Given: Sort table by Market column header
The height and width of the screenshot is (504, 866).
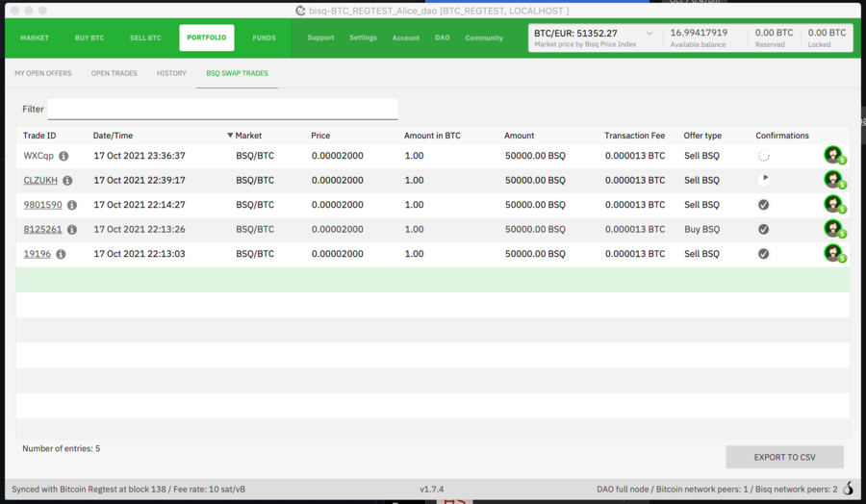Looking at the screenshot, I should tap(248, 136).
